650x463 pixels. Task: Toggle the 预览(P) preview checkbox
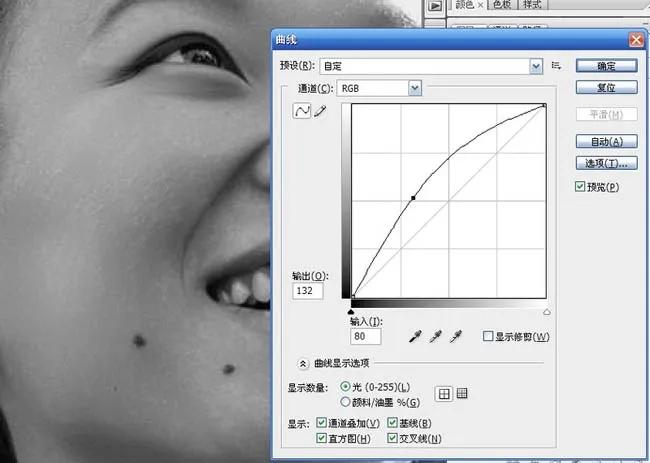[580, 187]
